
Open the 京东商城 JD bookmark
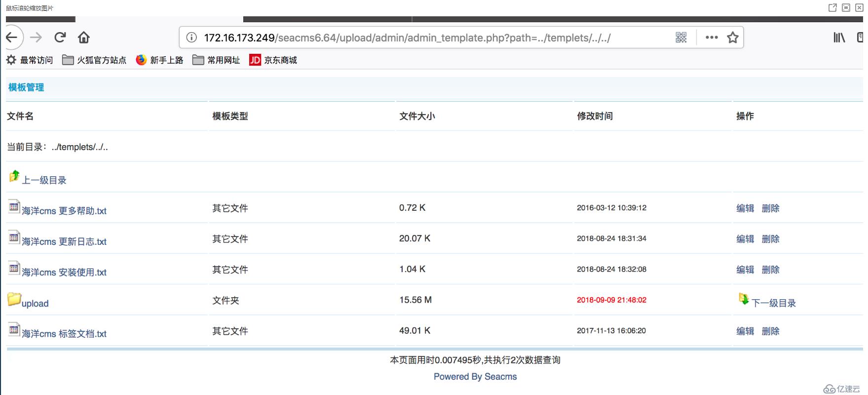pyautogui.click(x=273, y=60)
